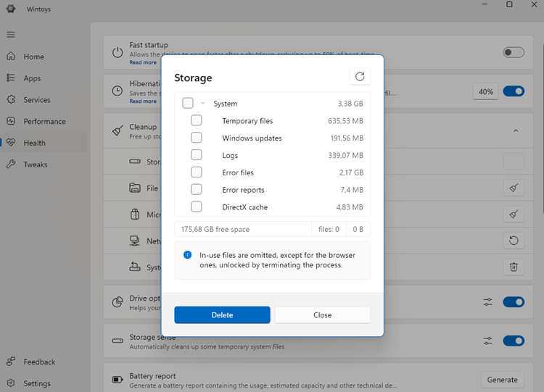
Task: Enable the Fast startup toggle
Action: pos(513,52)
